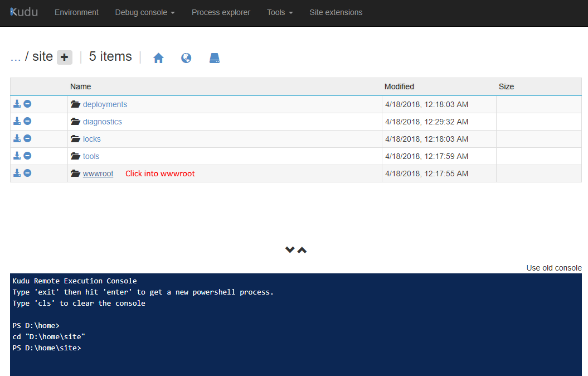Switch using Use old console link

pos(553,268)
